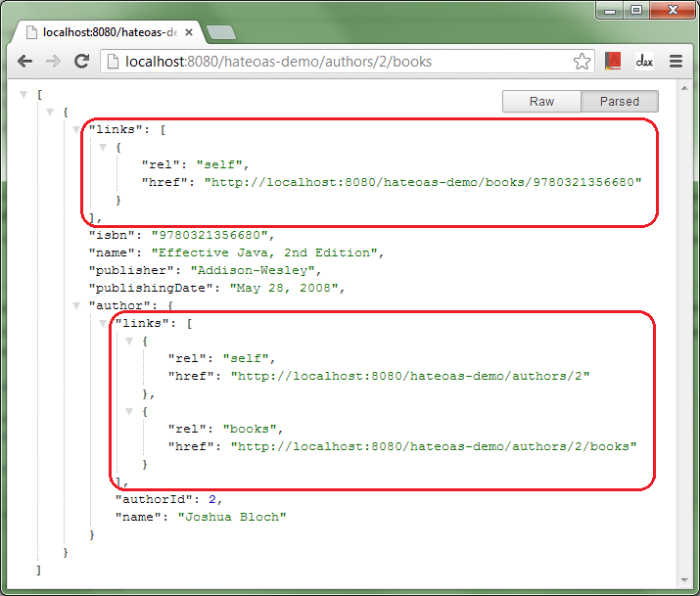Screen dimensions: 700x596
Task: Click the "authorId" value 2
Action: pyautogui.click(x=212, y=500)
